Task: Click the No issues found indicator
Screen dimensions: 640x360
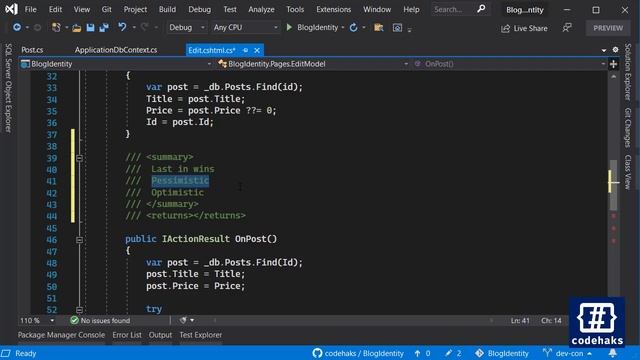Action: (100, 320)
